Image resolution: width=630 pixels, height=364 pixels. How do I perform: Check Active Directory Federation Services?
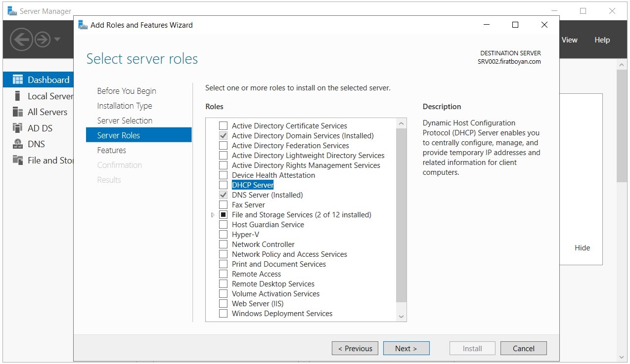(x=224, y=146)
